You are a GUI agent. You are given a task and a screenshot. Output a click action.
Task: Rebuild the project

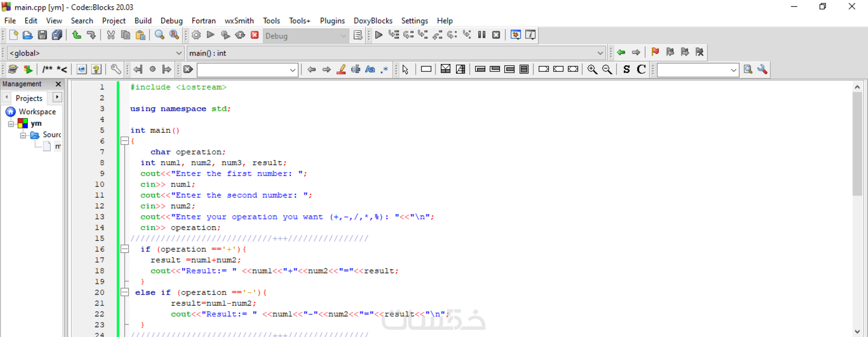(240, 35)
